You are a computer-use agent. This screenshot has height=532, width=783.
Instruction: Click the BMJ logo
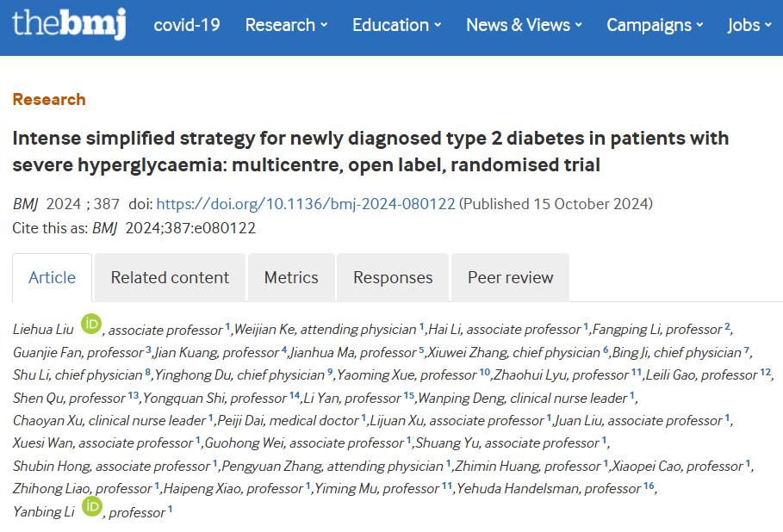69,23
